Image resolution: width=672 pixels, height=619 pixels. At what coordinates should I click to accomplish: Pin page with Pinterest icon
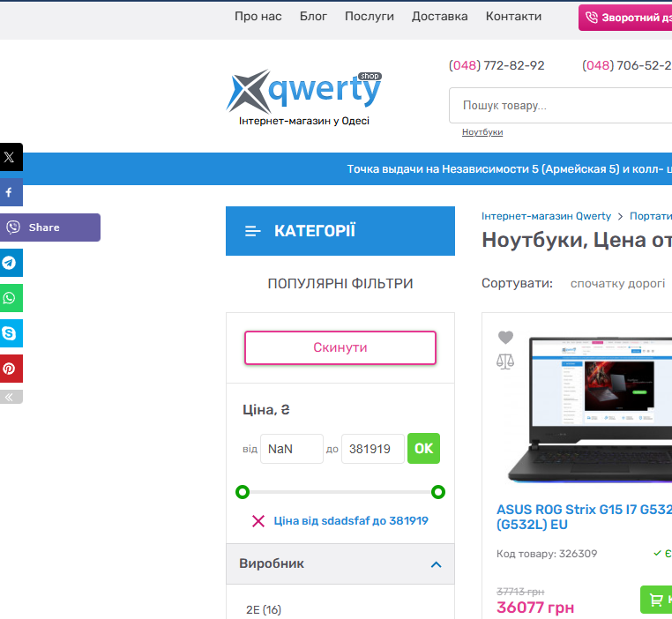coord(10,369)
